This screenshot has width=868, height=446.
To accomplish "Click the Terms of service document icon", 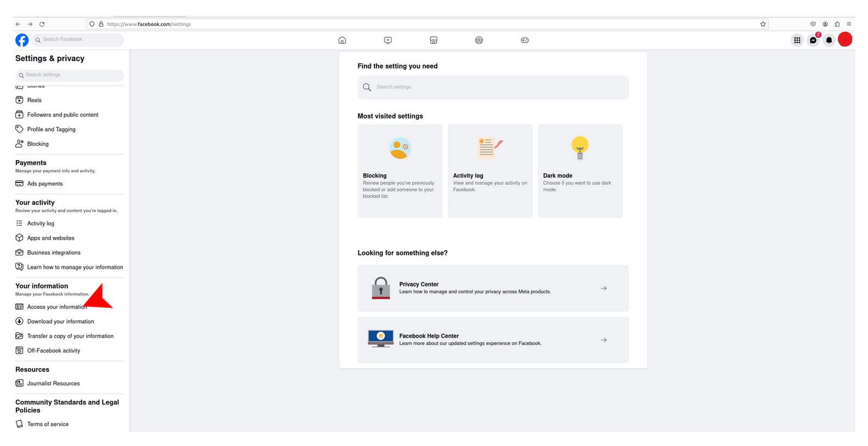I will point(19,424).
